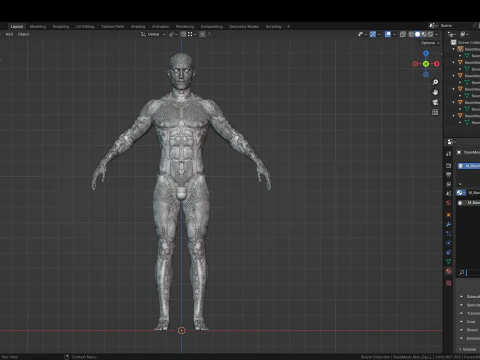Open the Output properties tab
The image size is (480, 360).
coord(449,175)
